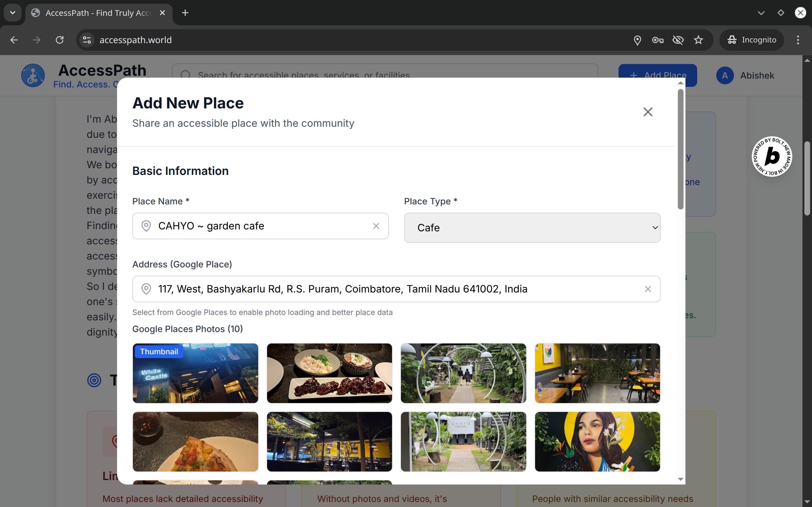Switch to the AccessPath browser tab
The width and height of the screenshot is (812, 507).
(x=97, y=13)
